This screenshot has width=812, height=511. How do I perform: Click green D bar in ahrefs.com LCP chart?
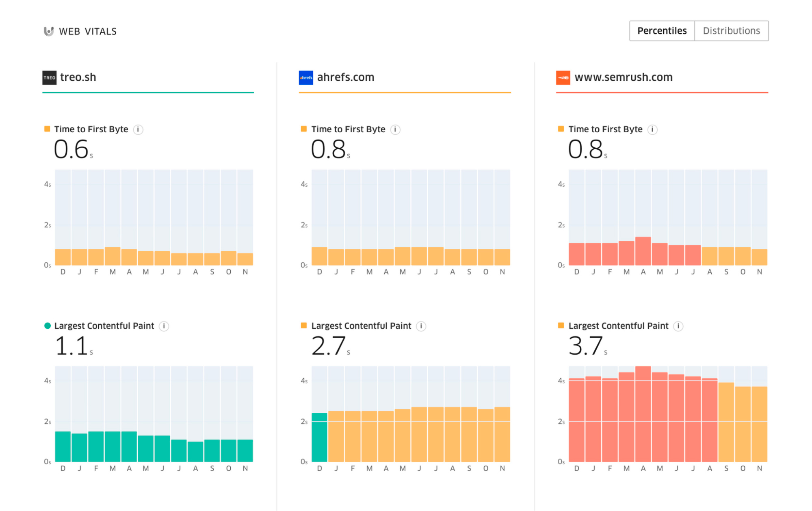(x=319, y=438)
